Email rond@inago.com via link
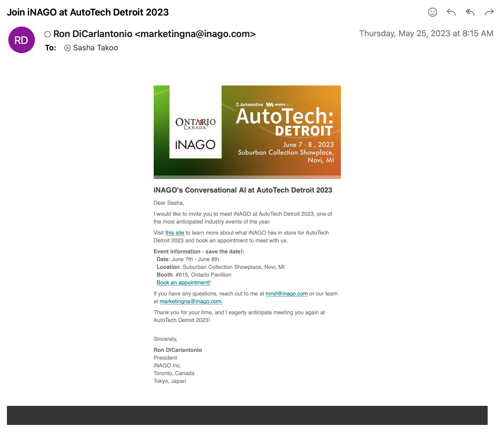 [287, 294]
